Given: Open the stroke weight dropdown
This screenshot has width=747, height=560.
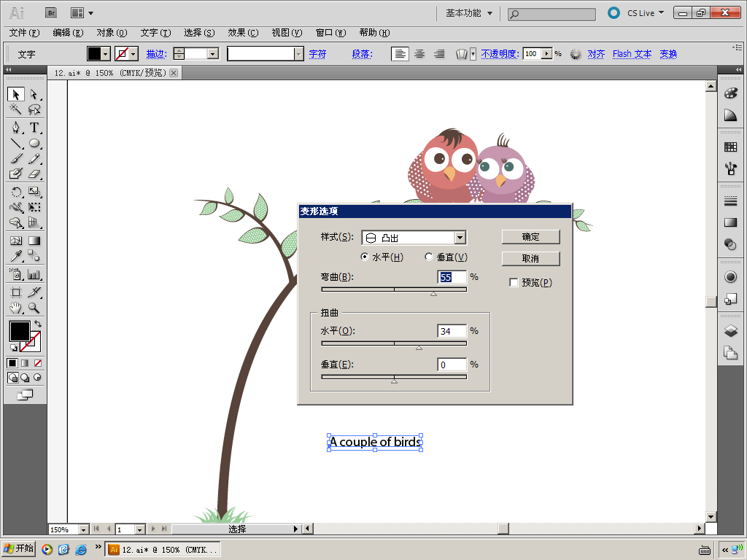Looking at the screenshot, I should point(213,54).
